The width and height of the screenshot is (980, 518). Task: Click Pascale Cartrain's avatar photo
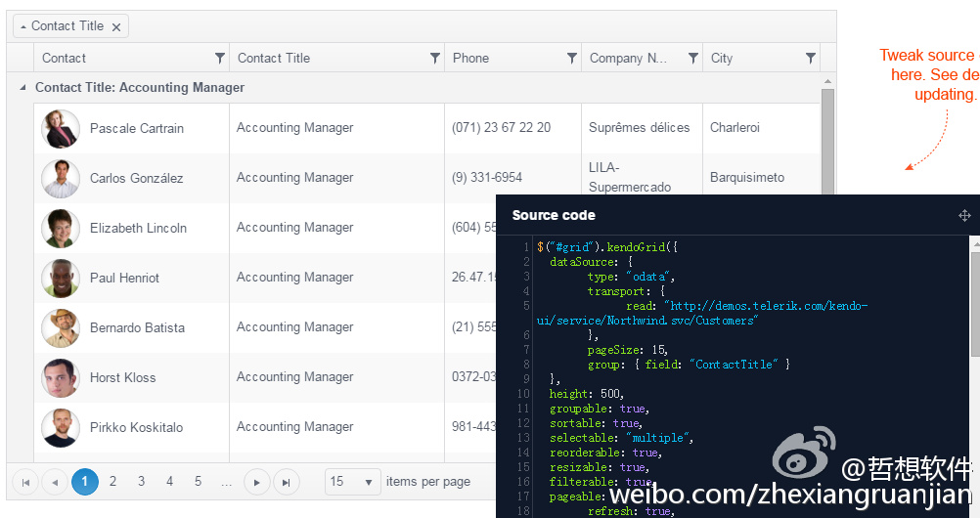pos(61,129)
